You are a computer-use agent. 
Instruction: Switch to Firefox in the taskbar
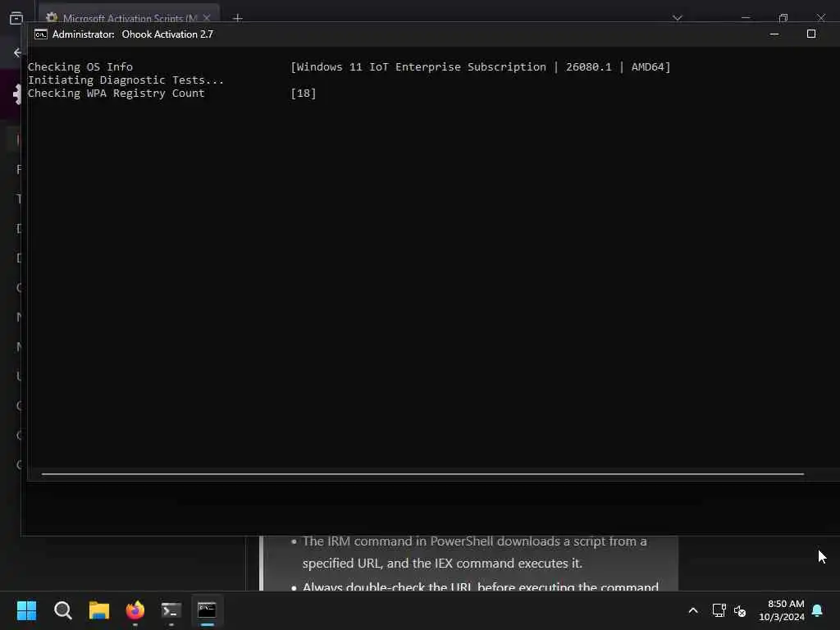pos(135,610)
